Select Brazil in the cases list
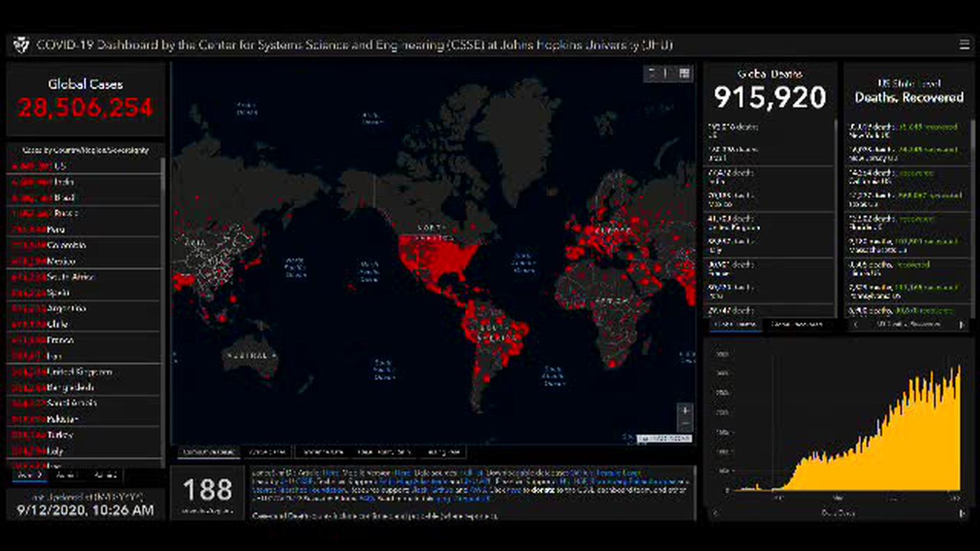 coord(84,198)
